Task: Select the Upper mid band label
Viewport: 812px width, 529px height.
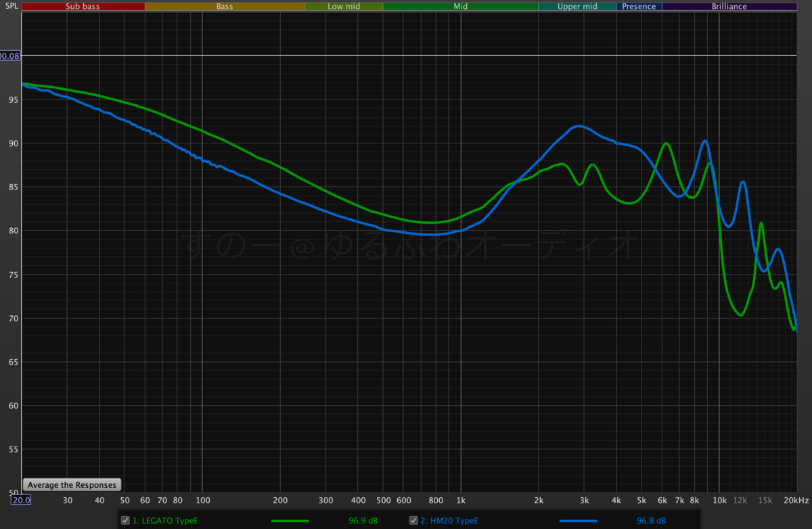Action: (x=577, y=6)
